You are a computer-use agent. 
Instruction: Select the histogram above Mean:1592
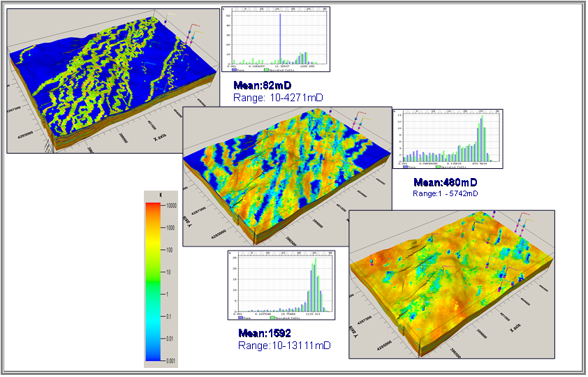tap(279, 285)
